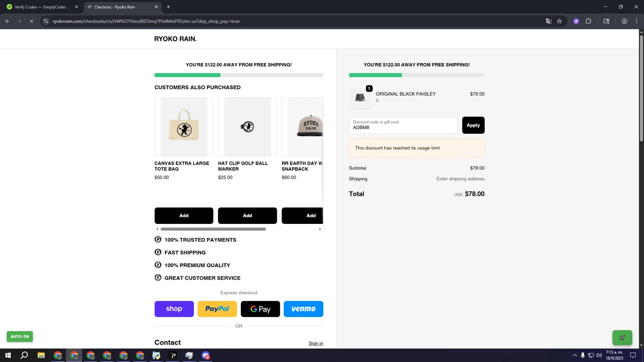Open Canvas Extra Large Tote Bag thumbnail
Image resolution: width=644 pixels, height=362 pixels.
coord(184,127)
